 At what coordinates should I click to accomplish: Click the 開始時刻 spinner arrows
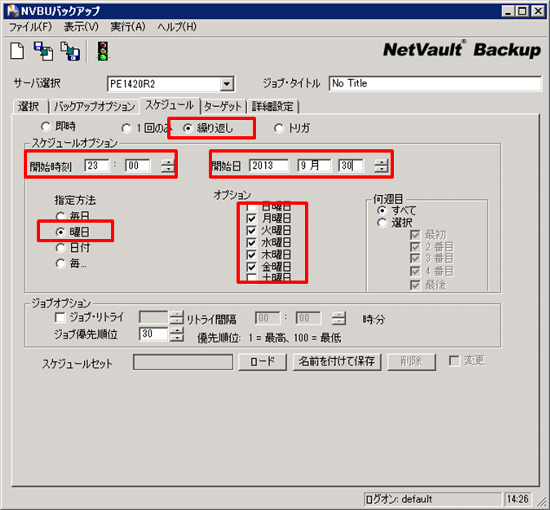click(x=168, y=165)
